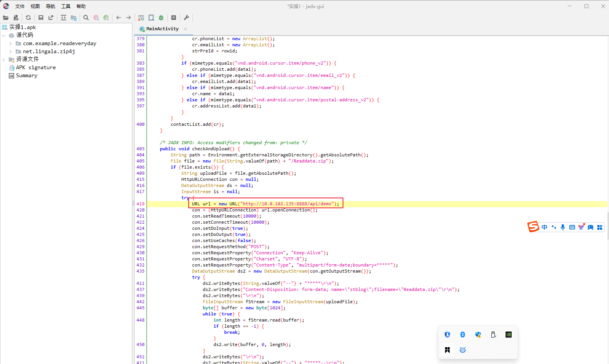
Task: Toggle Chinese input mode 中 button
Action: pos(544,227)
